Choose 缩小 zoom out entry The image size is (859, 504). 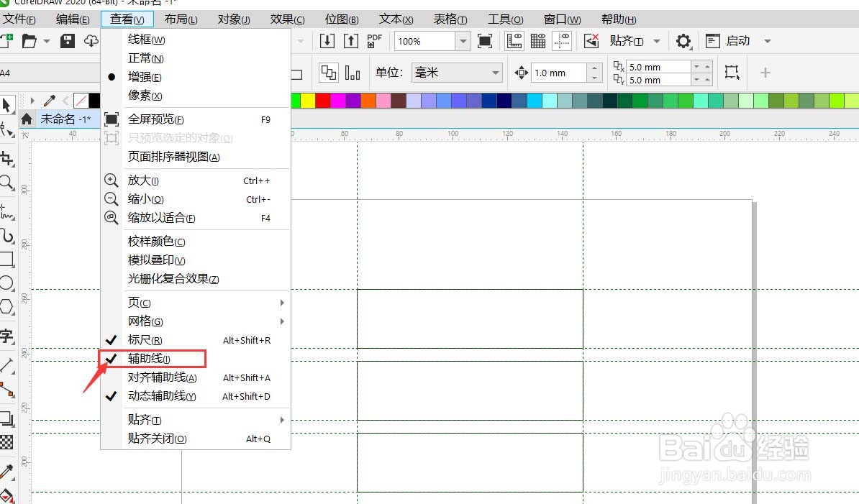[x=195, y=199]
